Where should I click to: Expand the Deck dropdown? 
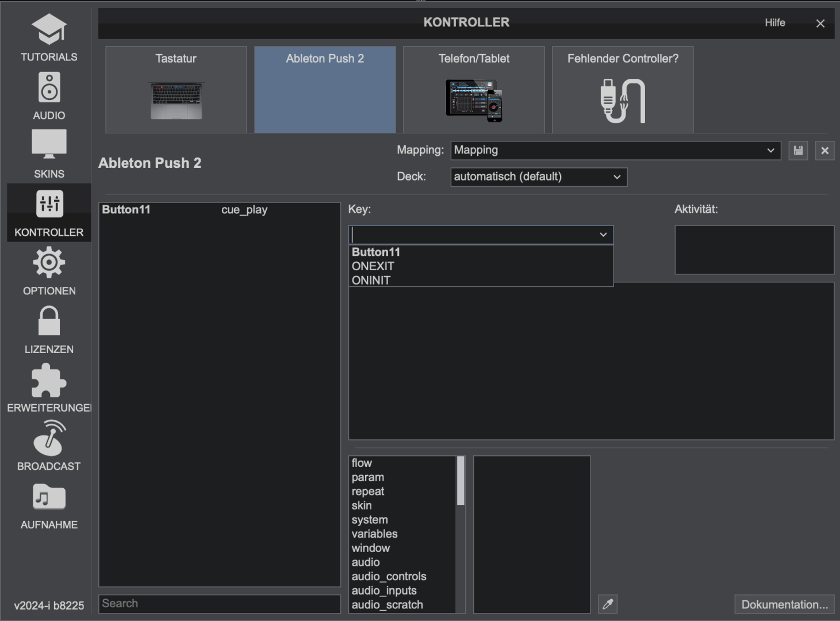point(539,177)
